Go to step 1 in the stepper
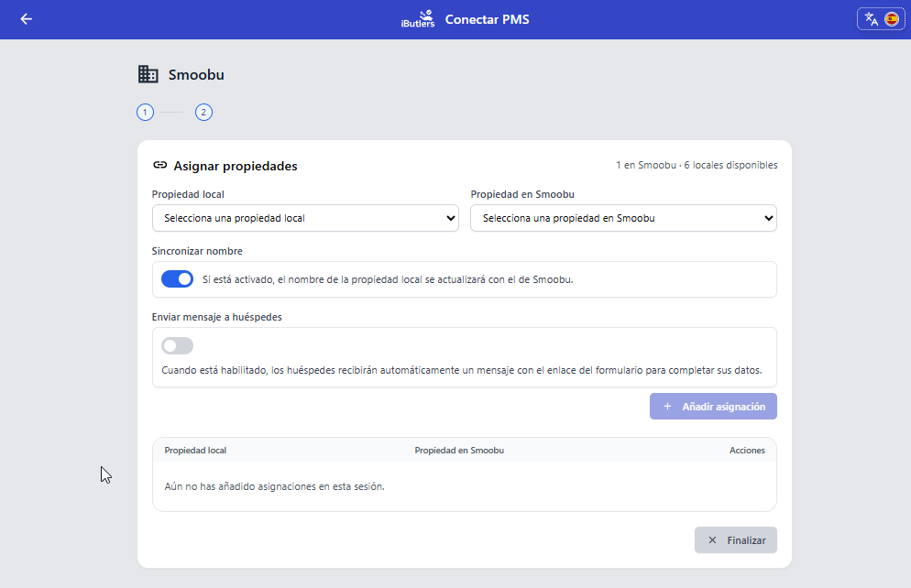911x588 pixels. [x=145, y=113]
